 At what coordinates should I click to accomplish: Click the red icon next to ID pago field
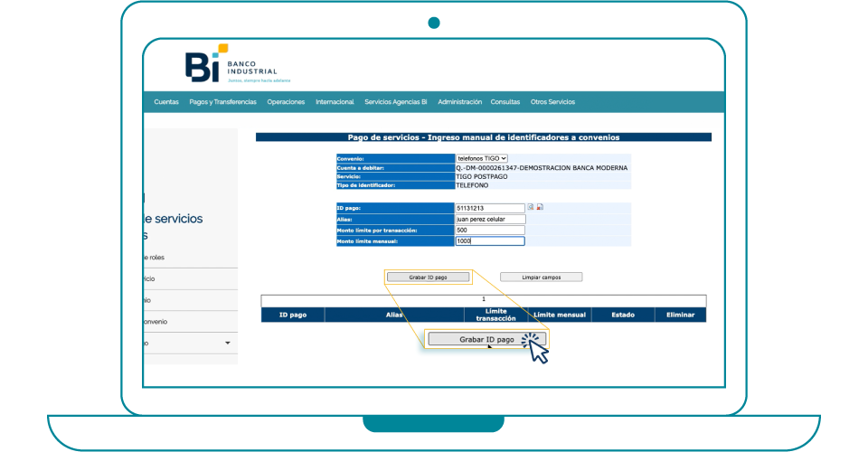coord(540,207)
